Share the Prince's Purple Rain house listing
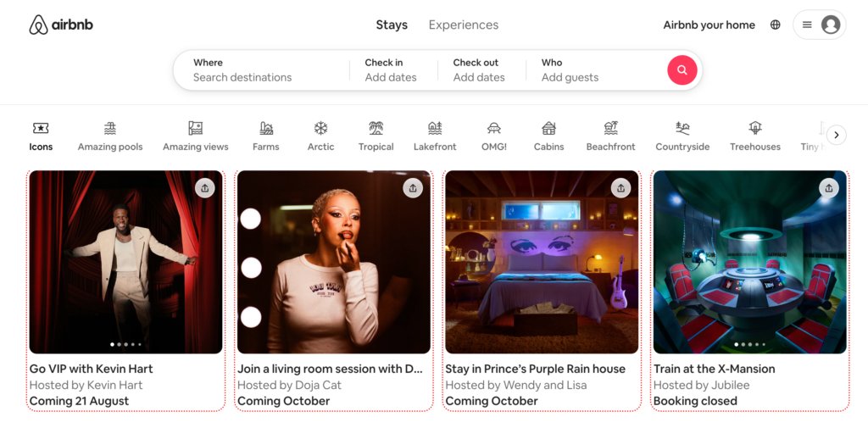Image resolution: width=868 pixels, height=428 pixels. (621, 188)
